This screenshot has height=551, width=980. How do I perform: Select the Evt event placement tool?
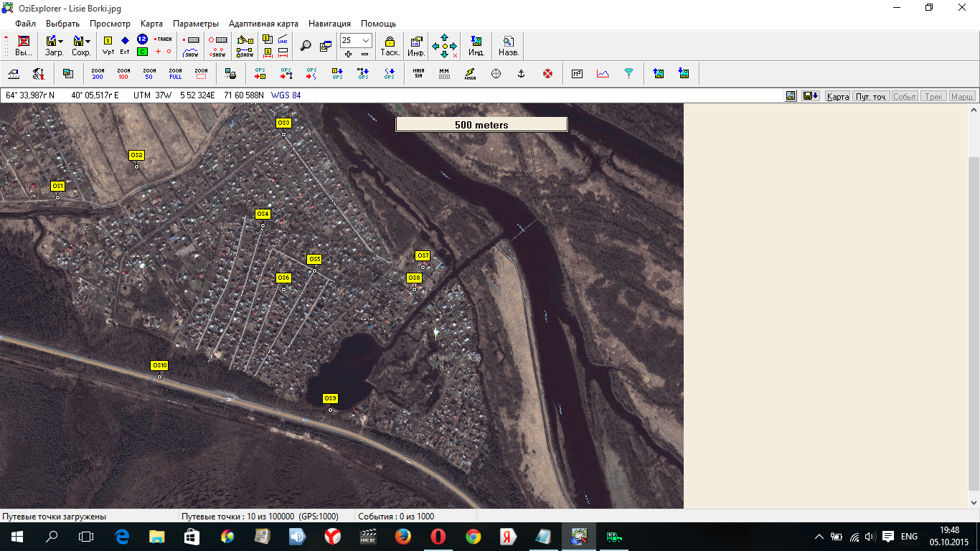tap(125, 45)
